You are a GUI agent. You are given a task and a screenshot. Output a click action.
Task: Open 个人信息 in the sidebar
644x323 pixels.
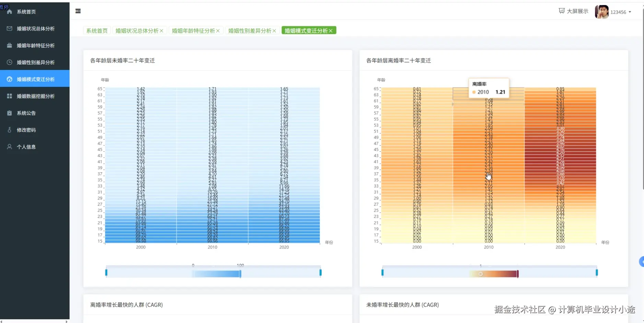pos(35,147)
